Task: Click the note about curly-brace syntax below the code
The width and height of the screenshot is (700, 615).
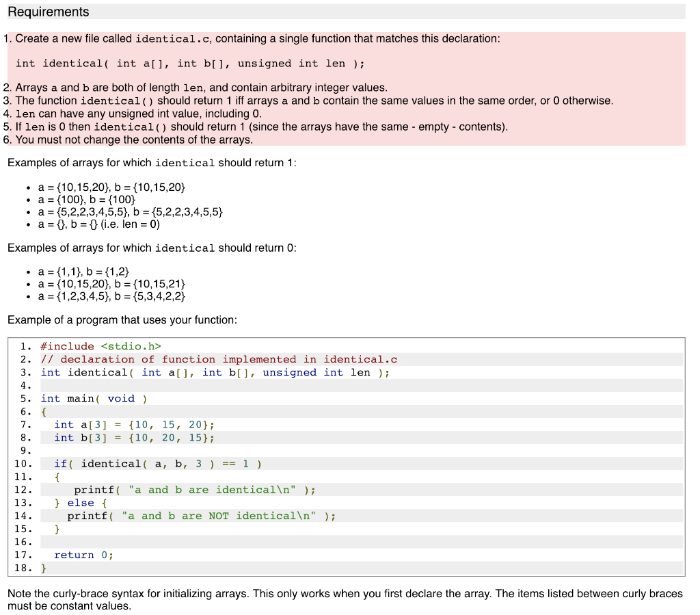Action: (273, 594)
